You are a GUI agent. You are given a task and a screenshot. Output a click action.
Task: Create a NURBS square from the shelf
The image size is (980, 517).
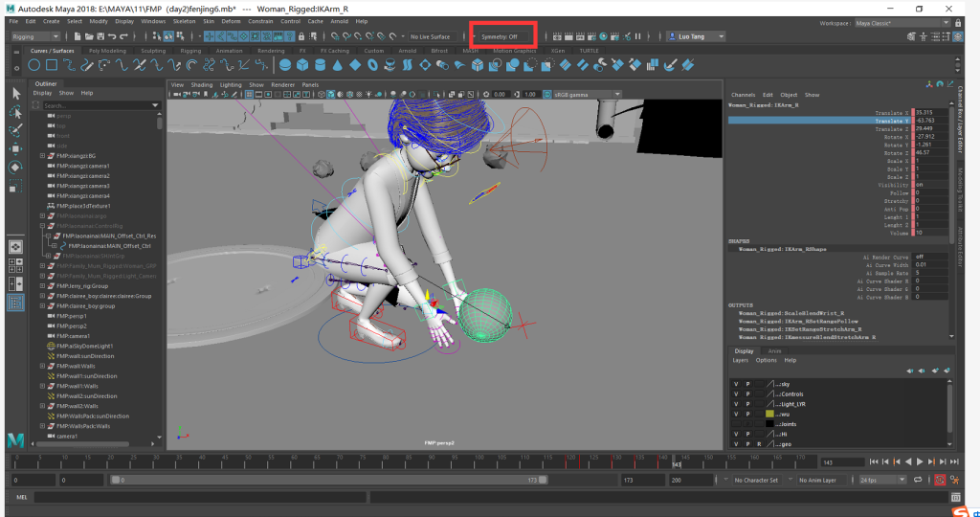pos(52,64)
